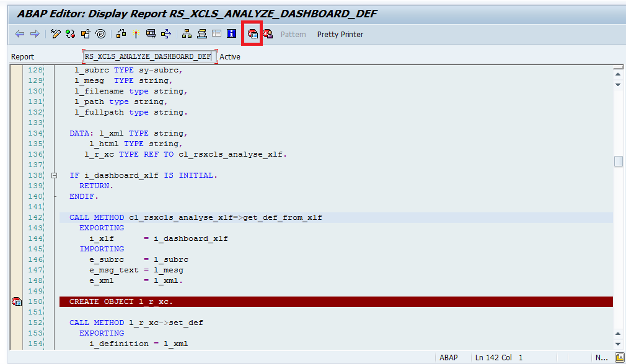Viewport: 626px width, 364px height.
Task: Click the Fullscreen on/off layout icon
Action: [x=217, y=34]
